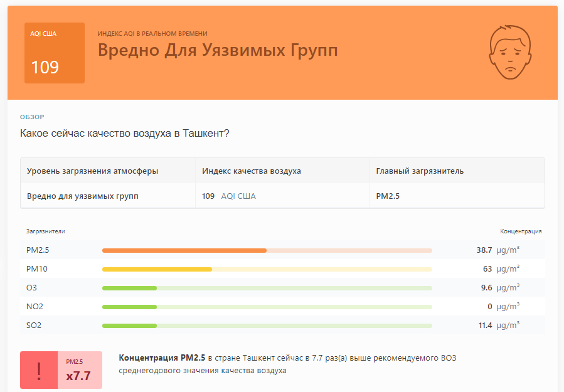The height and width of the screenshot is (392, 564).
Task: Click the PM2.5 x7.7 multiplier badge
Action: coord(80,370)
